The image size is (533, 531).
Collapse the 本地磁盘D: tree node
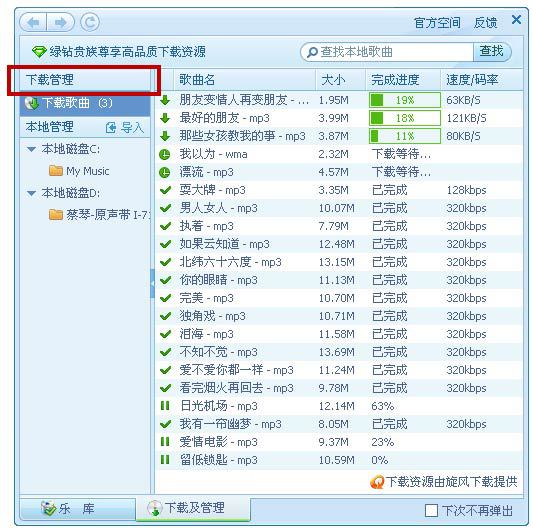click(x=31, y=193)
